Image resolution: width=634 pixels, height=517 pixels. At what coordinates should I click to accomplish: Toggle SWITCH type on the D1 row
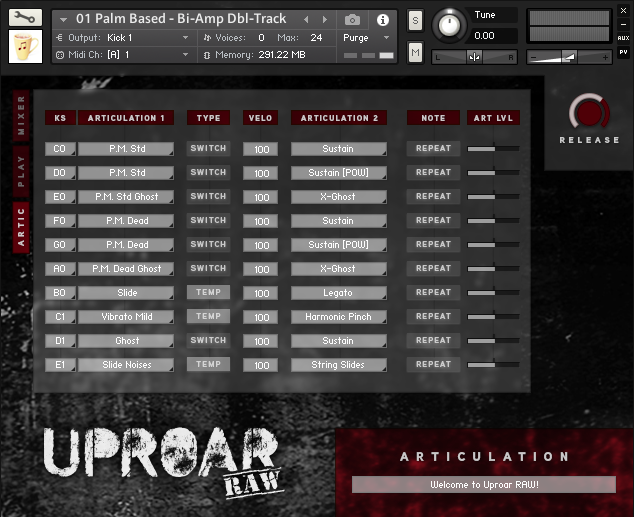(208, 340)
